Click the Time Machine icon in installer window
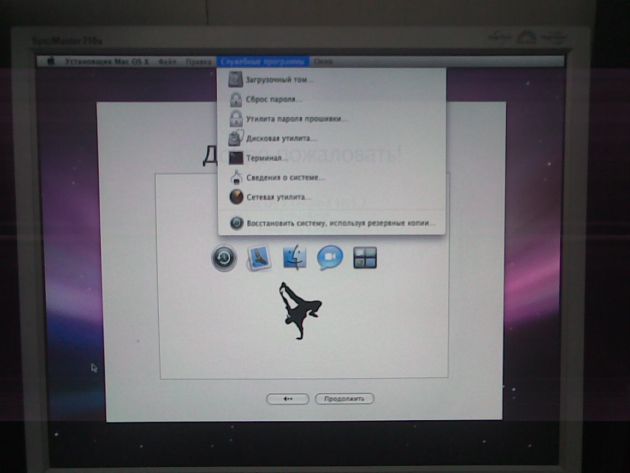Viewport: 630px width, 473px height. click(224, 258)
